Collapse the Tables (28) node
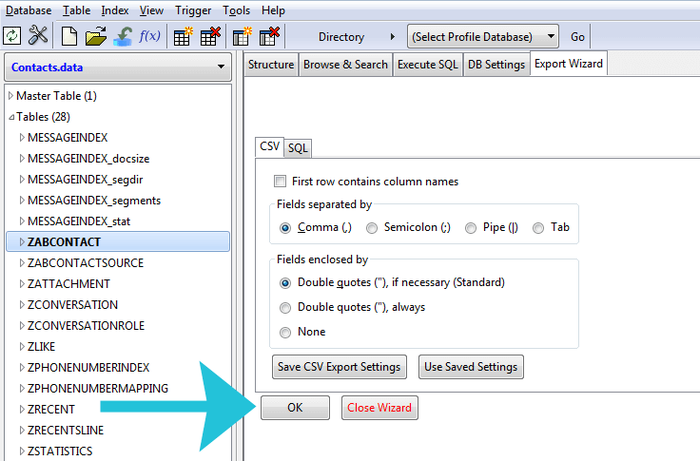Screen dimensions: 700x461 (11, 117)
